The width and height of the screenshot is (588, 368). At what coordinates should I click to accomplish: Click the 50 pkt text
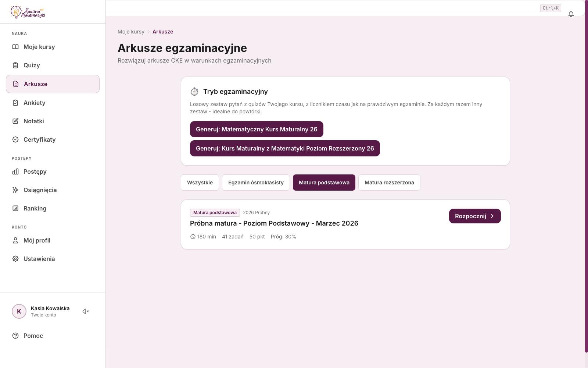coord(257,237)
